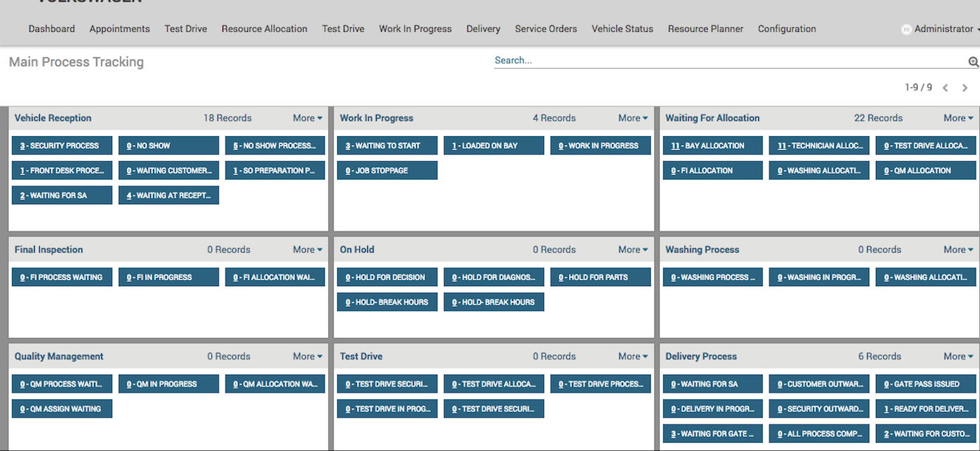
Task: Click Hold For Parts button
Action: coord(600,277)
